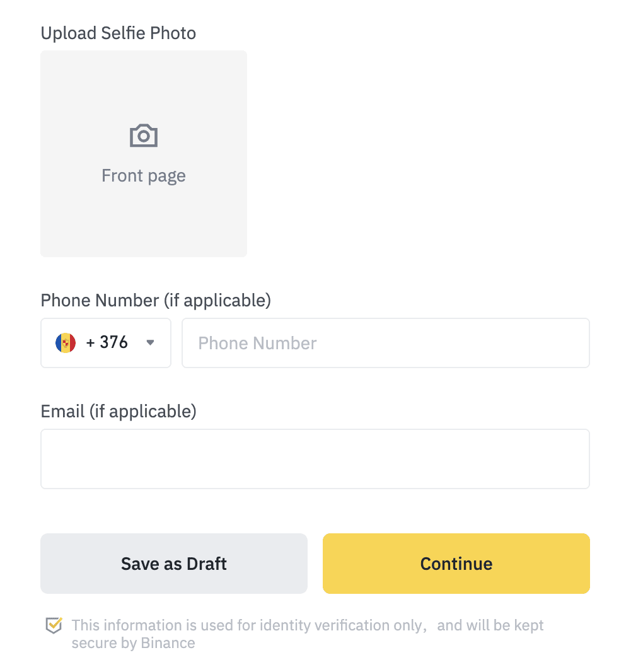Click the Email (if applicable) label
This screenshot has width=643, height=672.
[x=119, y=412]
